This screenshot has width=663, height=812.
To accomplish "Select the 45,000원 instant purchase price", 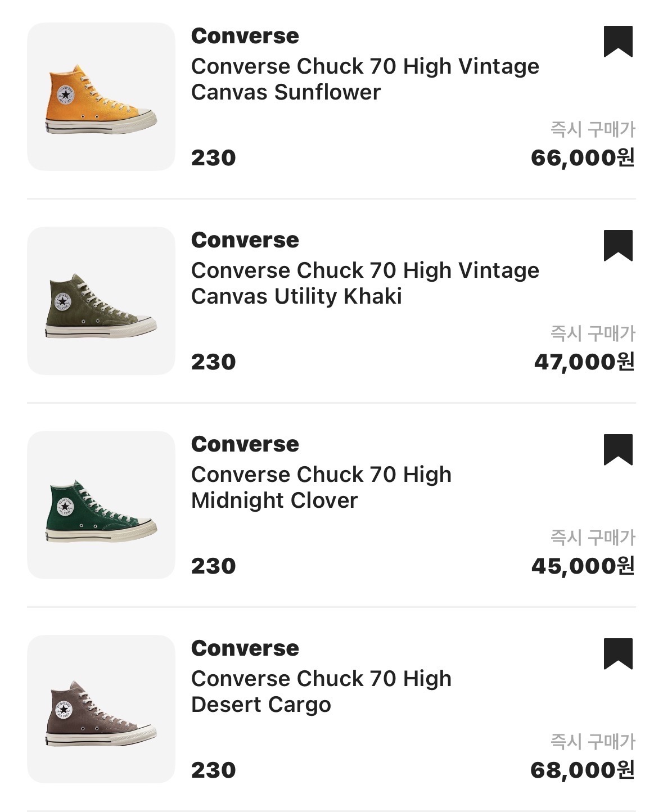I will 583,566.
